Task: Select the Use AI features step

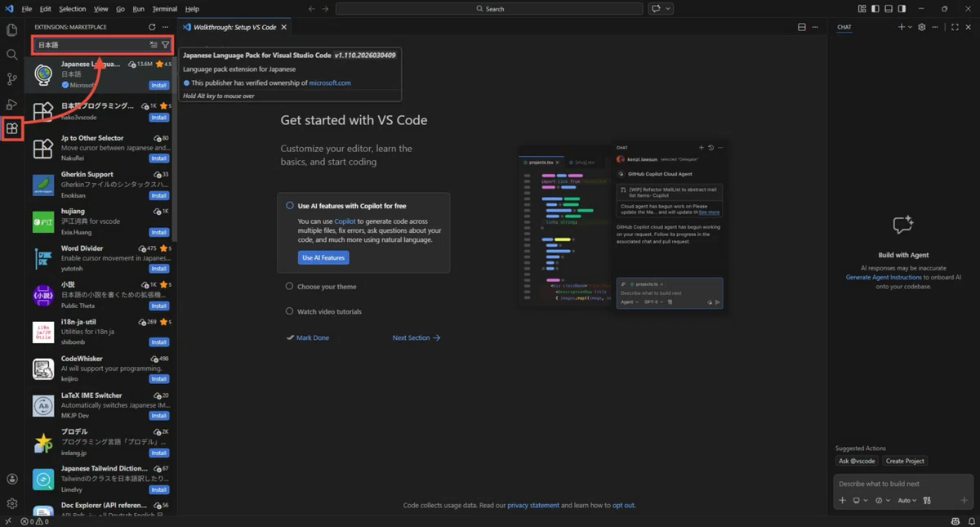Action: 363,232
